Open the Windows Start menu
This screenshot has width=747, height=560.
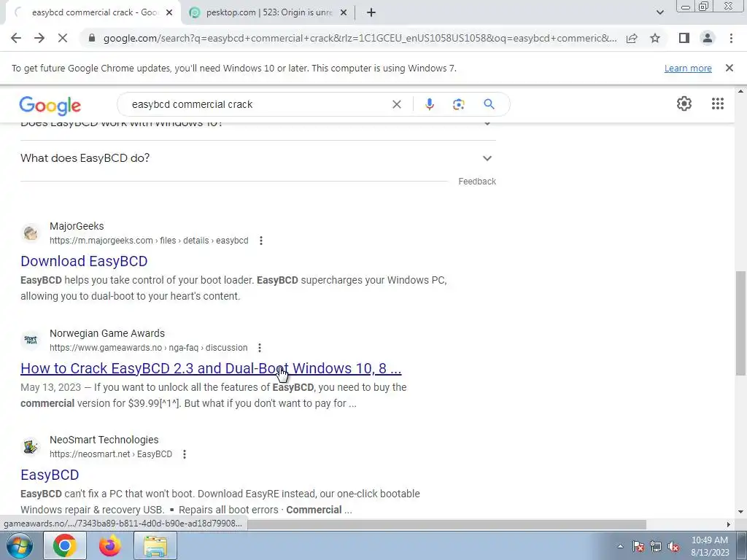(x=18, y=545)
